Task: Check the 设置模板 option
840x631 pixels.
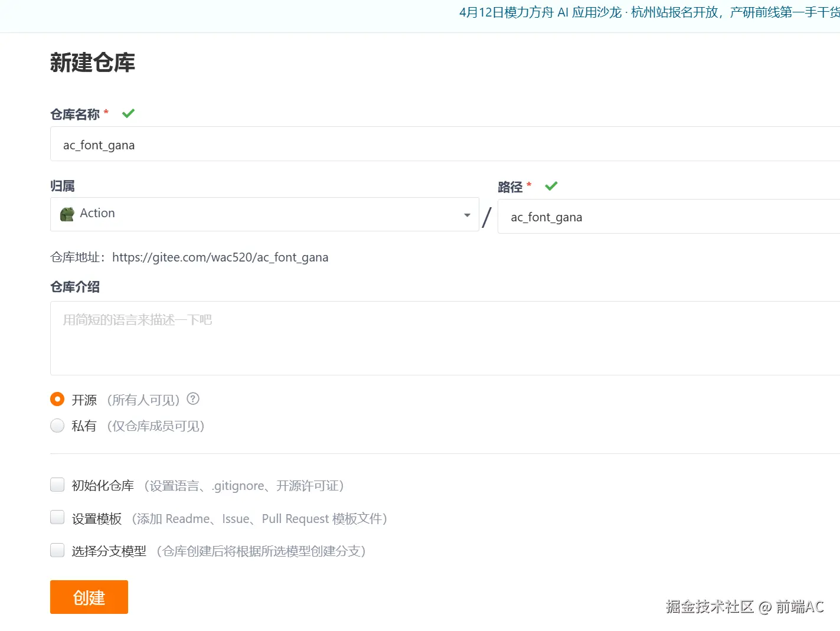Action: click(x=57, y=516)
